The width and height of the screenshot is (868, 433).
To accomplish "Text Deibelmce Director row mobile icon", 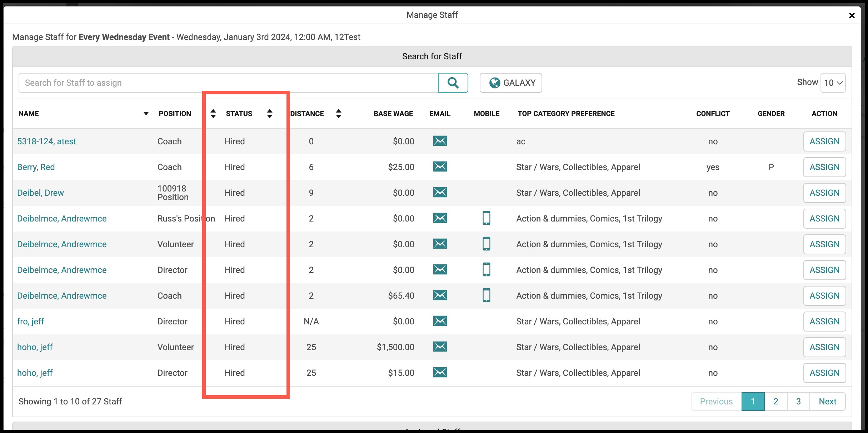I will click(487, 269).
